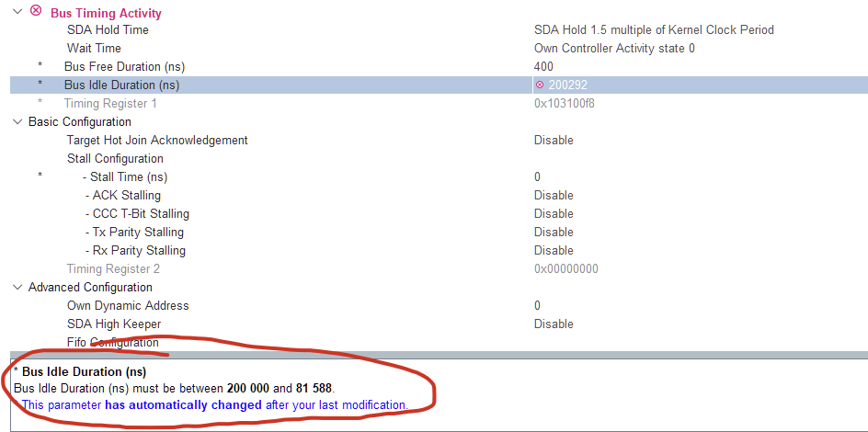Click the value 0x00000000
The image size is (868, 432).
(566, 268)
